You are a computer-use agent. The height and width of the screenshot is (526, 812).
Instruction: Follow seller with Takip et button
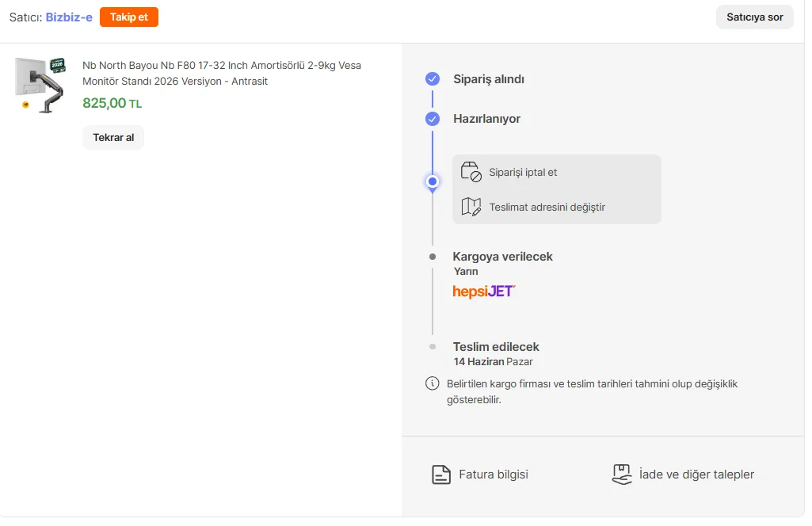click(x=129, y=17)
